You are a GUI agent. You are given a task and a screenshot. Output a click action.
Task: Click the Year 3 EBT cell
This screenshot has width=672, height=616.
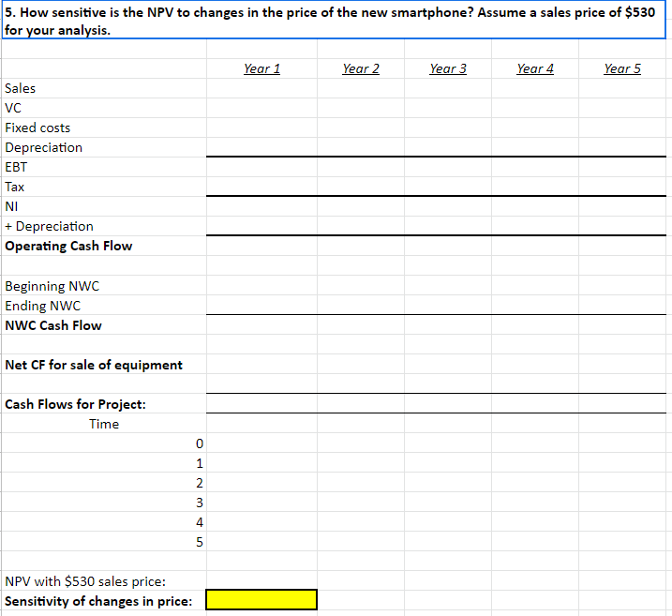(x=448, y=167)
